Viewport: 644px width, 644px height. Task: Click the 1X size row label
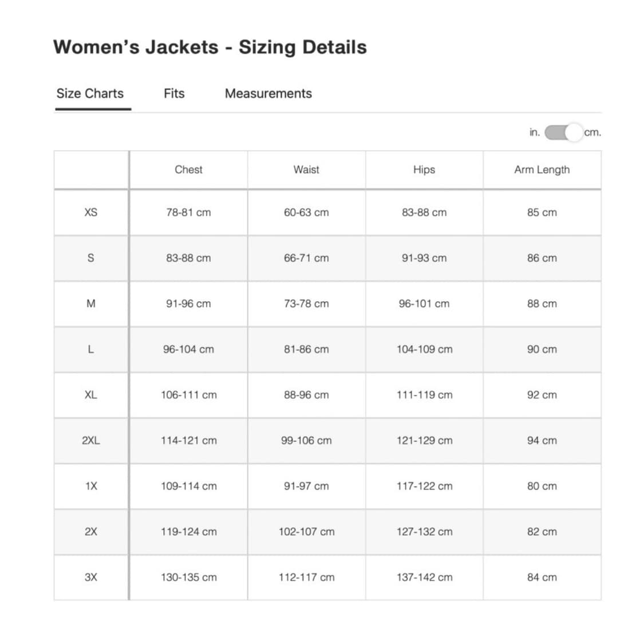pos(91,486)
